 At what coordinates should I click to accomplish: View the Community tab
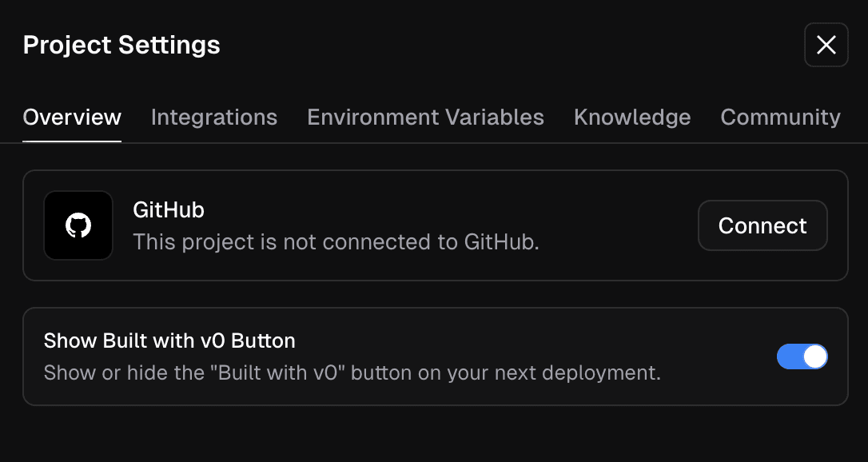(x=780, y=117)
